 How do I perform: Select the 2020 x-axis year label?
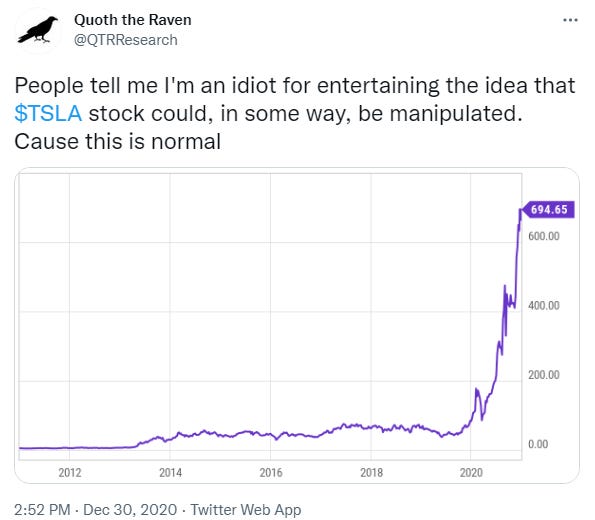(471, 473)
